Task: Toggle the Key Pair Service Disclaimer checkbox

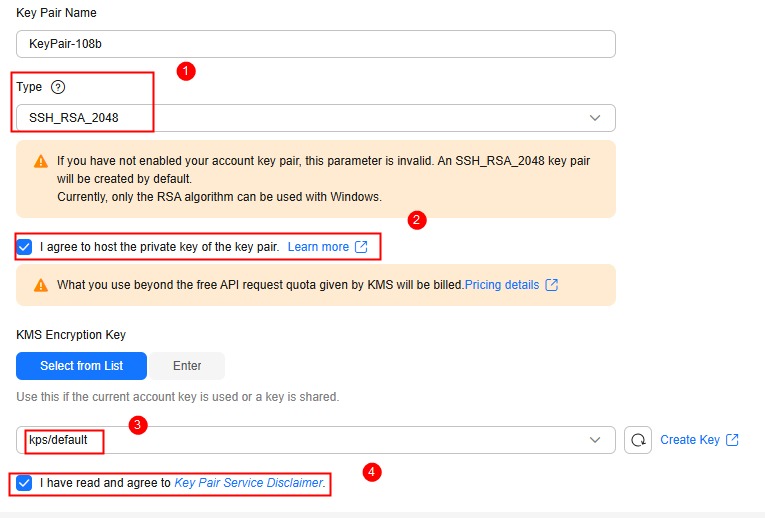Action: pyautogui.click(x=24, y=483)
